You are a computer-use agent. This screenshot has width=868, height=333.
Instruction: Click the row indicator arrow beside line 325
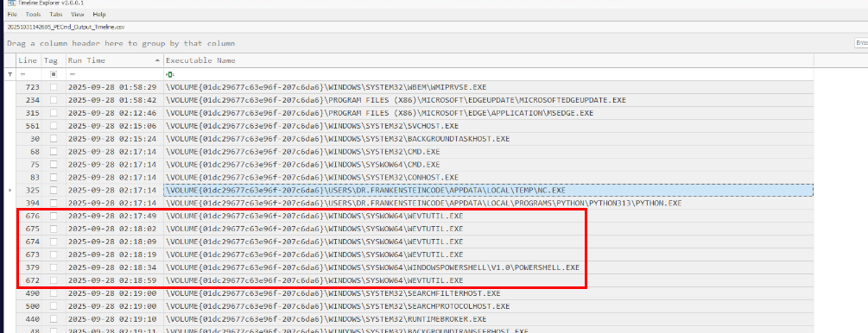(10, 191)
